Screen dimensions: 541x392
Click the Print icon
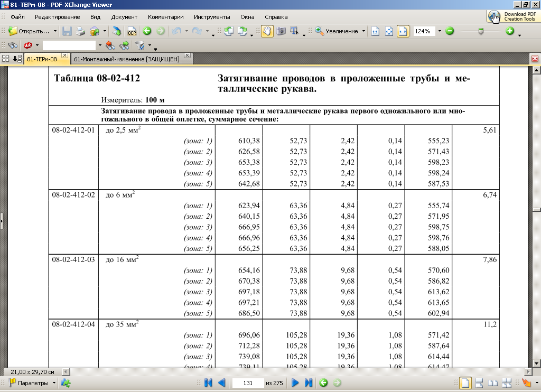(80, 31)
